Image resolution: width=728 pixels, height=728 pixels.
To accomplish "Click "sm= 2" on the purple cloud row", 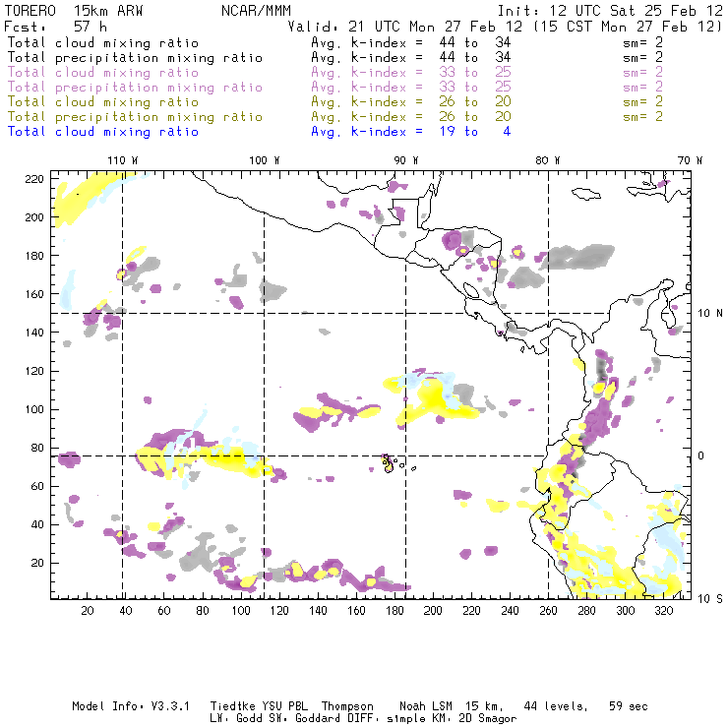I will [x=643, y=73].
